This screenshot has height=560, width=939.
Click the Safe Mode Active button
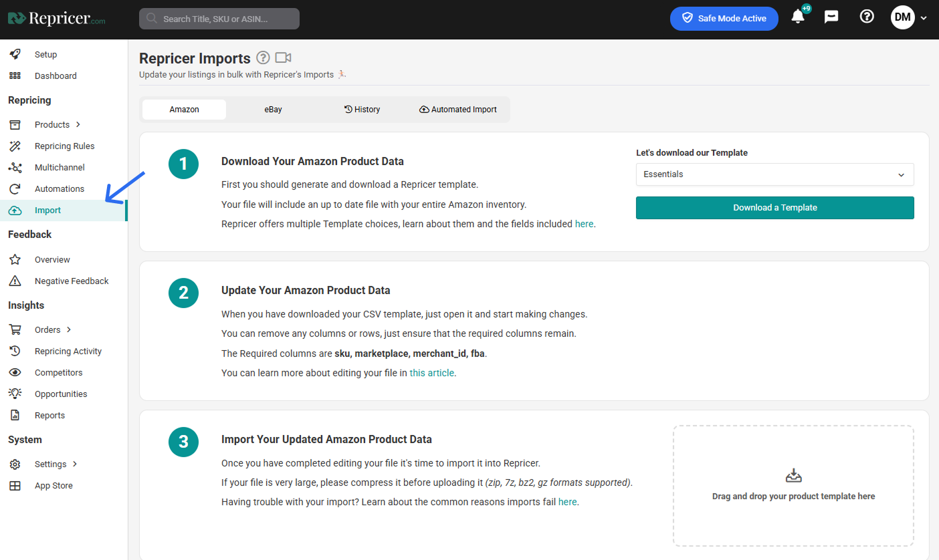click(724, 18)
